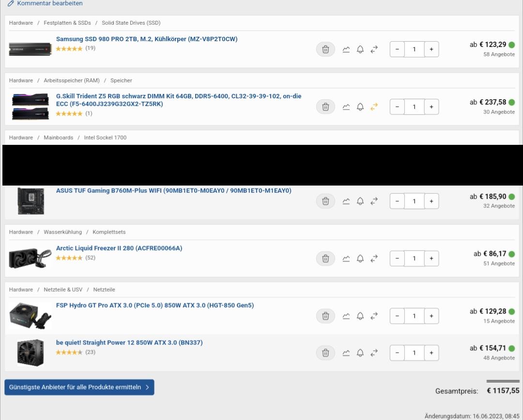Image resolution: width=523 pixels, height=420 pixels.
Task: Delete ASUS TUF Gaming B760M-Plus WIFI entry
Action: pos(325,201)
